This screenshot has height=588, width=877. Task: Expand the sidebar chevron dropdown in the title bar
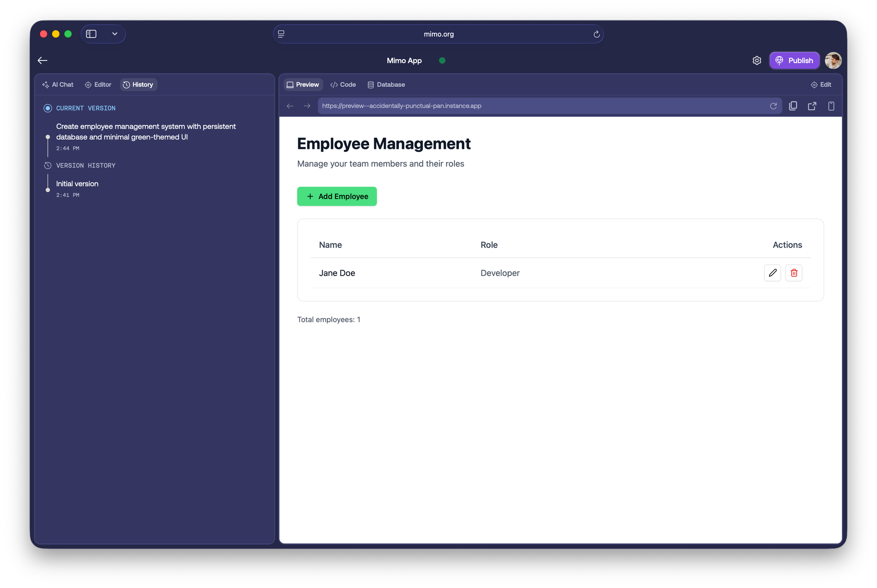coord(114,34)
